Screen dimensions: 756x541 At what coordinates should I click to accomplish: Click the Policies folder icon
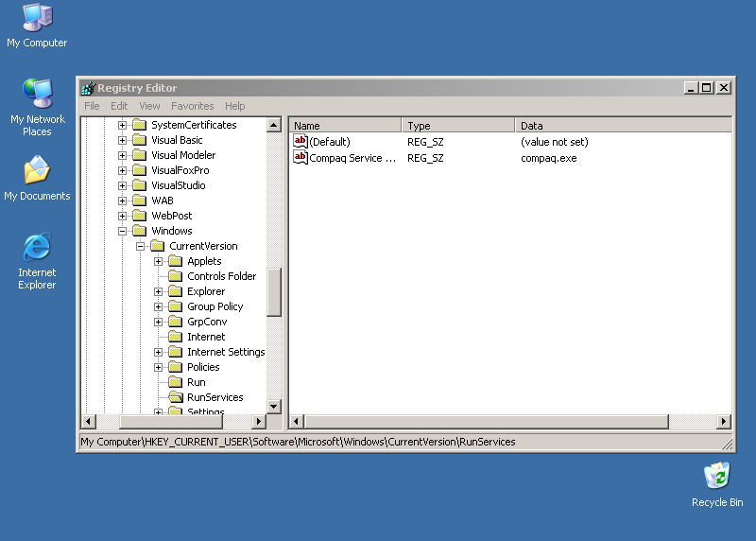pos(176,367)
